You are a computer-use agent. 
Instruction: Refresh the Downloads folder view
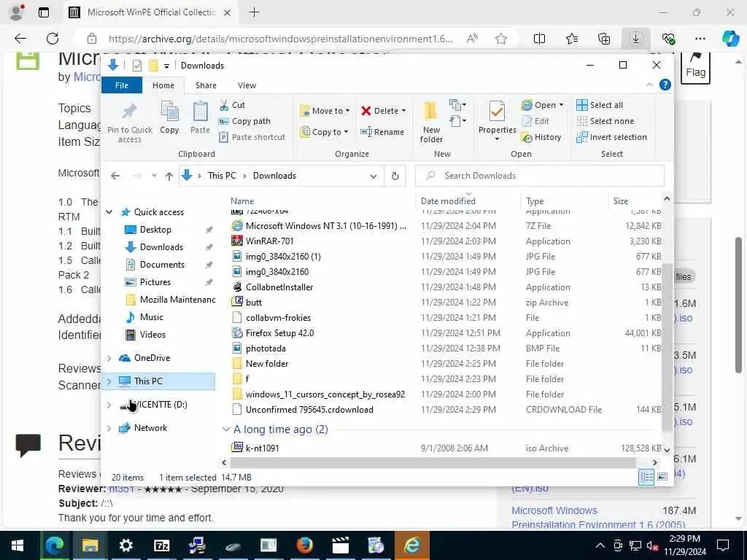click(x=395, y=176)
